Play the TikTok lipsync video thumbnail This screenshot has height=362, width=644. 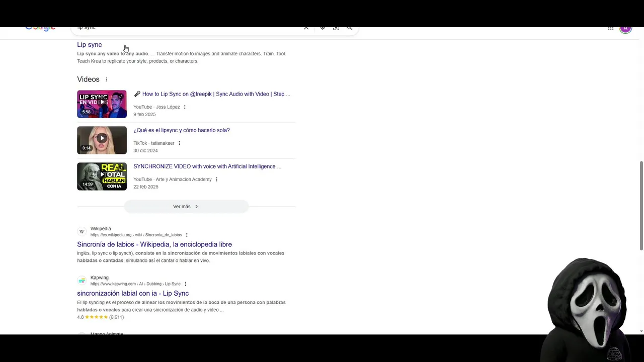coord(102,140)
